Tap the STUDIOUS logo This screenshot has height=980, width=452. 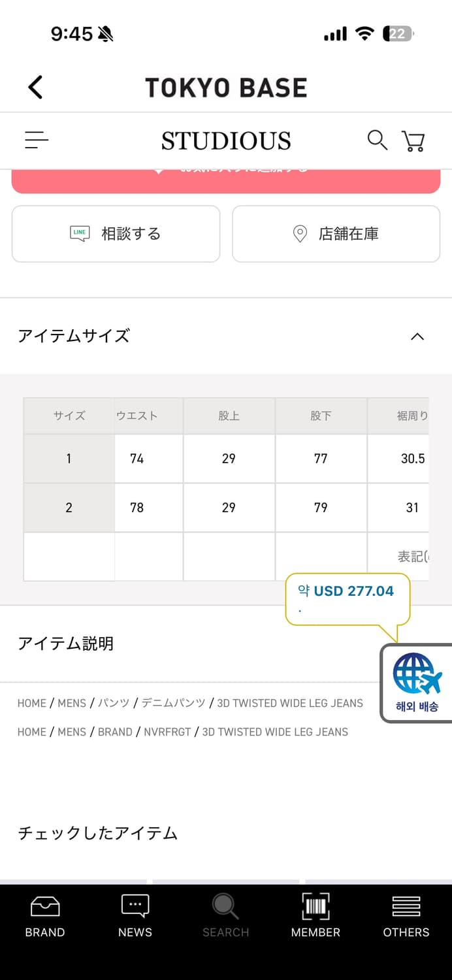(226, 140)
